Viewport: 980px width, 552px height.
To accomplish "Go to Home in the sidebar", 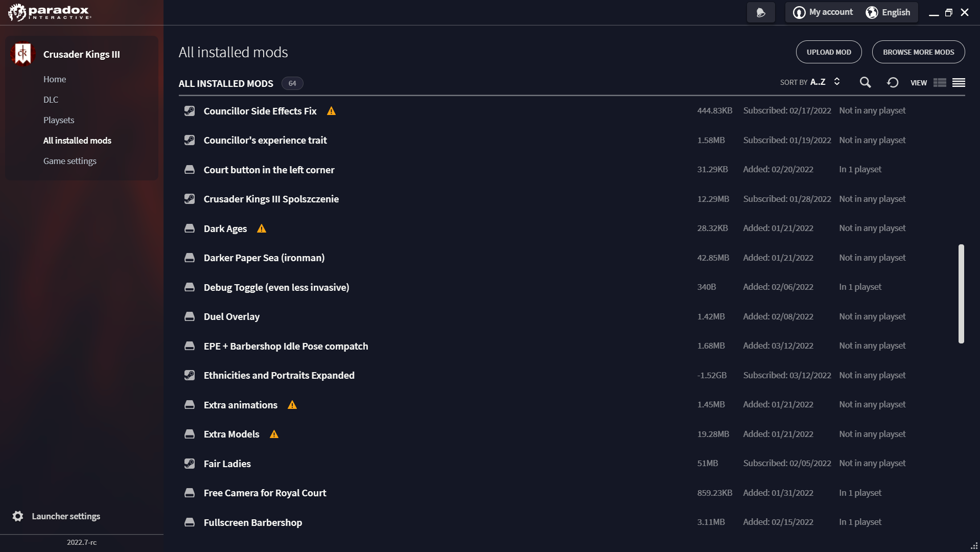I will coord(55,79).
